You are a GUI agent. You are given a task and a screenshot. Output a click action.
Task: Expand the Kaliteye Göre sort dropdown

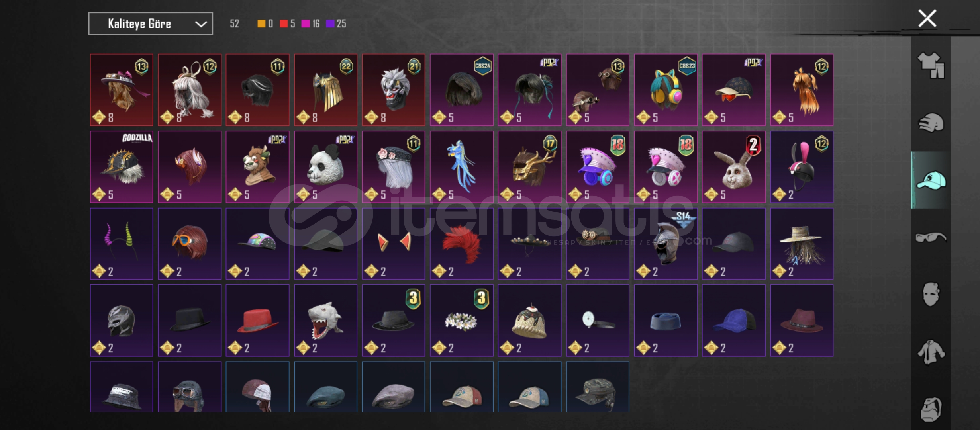151,23
